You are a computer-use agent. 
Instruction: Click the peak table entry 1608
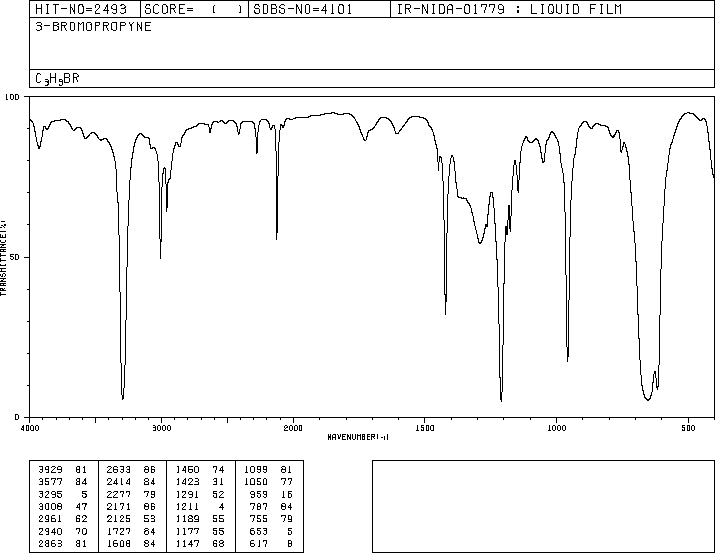click(x=119, y=544)
